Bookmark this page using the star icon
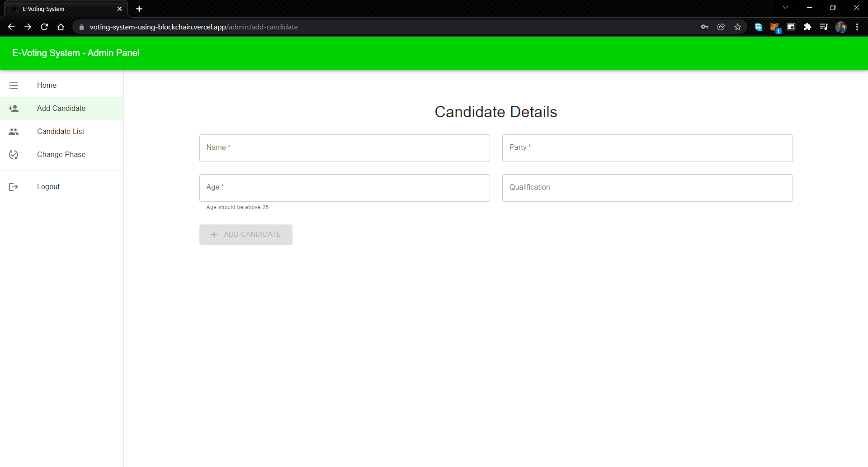868x467 pixels. pos(738,27)
